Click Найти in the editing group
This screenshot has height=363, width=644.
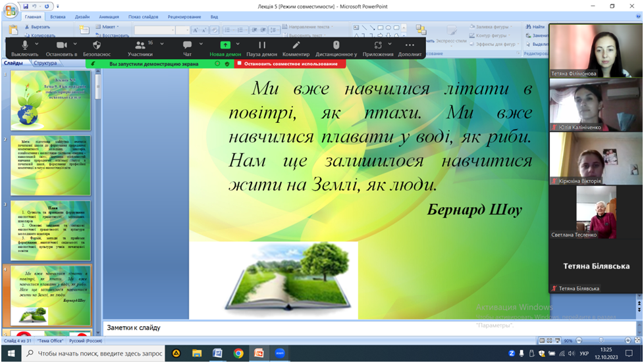pos(537,27)
